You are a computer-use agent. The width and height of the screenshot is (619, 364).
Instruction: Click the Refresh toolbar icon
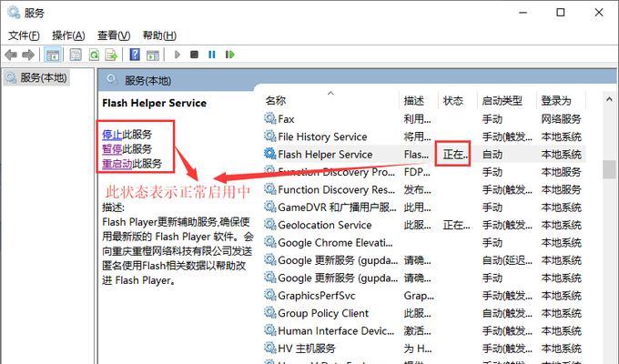tap(94, 55)
